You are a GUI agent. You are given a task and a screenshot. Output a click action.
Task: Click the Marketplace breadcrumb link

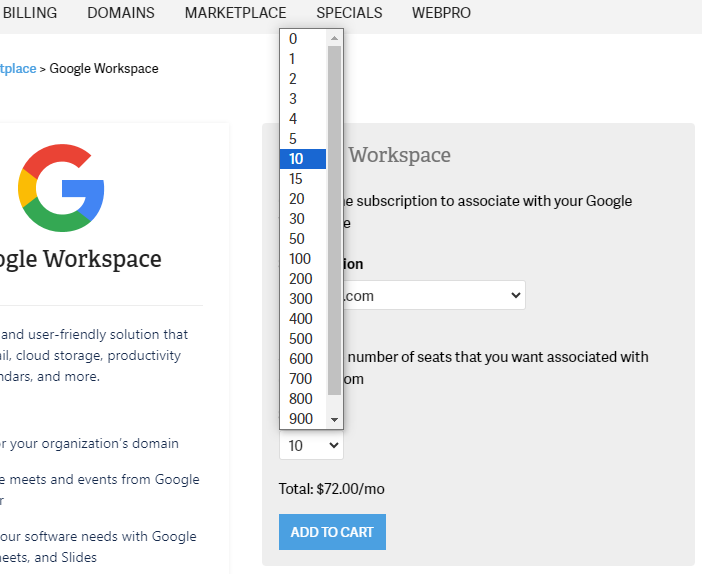click(18, 68)
